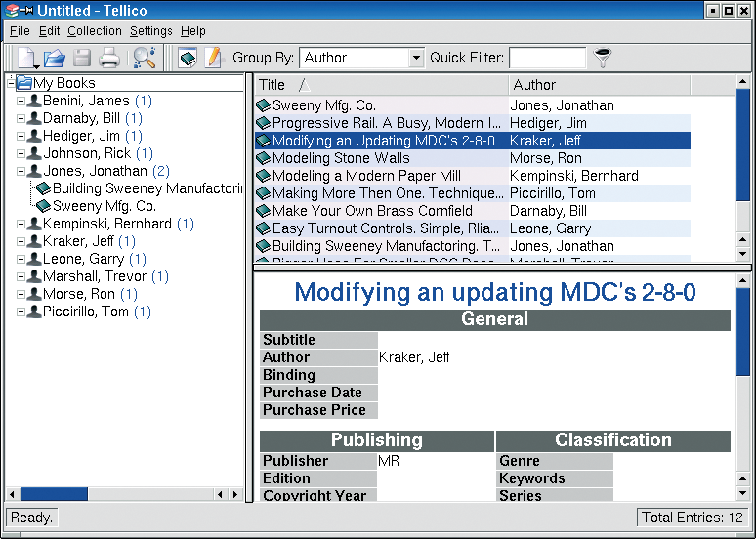Select the Making More Then One row

click(473, 193)
